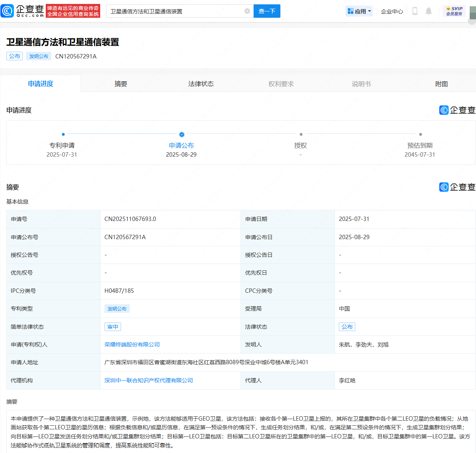Click the 公布 legal status tag in table
476x453 pixels.
[x=347, y=327]
